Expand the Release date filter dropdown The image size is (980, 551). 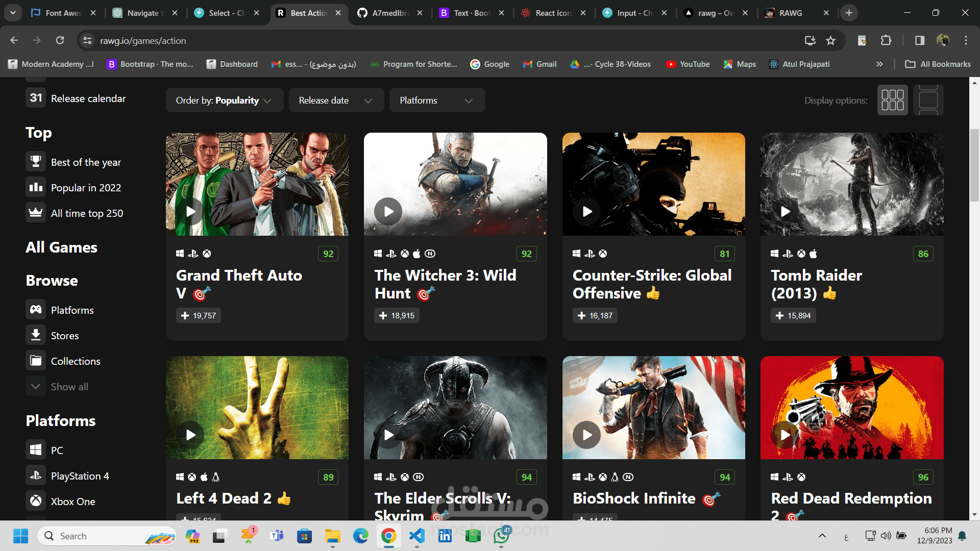335,101
